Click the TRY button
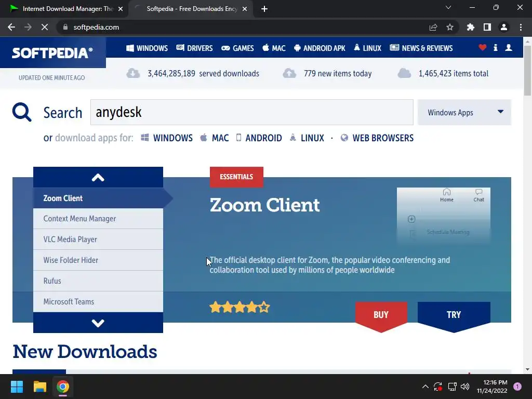Viewport: 532px width, 399px height. pyautogui.click(x=454, y=315)
